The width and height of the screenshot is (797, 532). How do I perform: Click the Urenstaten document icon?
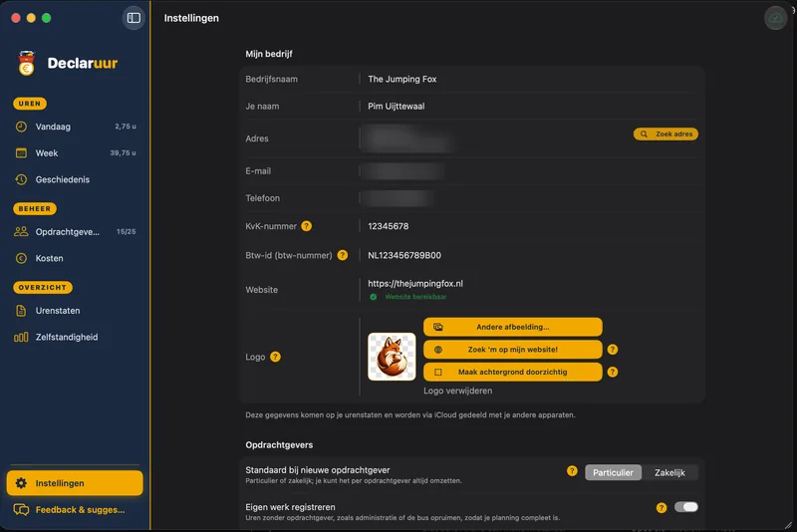[x=21, y=311]
